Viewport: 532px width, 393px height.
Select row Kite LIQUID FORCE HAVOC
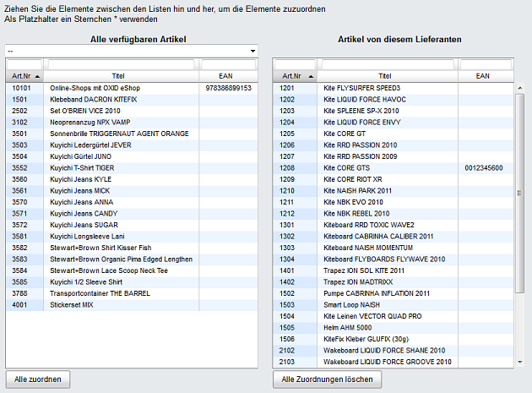pyautogui.click(x=394, y=100)
